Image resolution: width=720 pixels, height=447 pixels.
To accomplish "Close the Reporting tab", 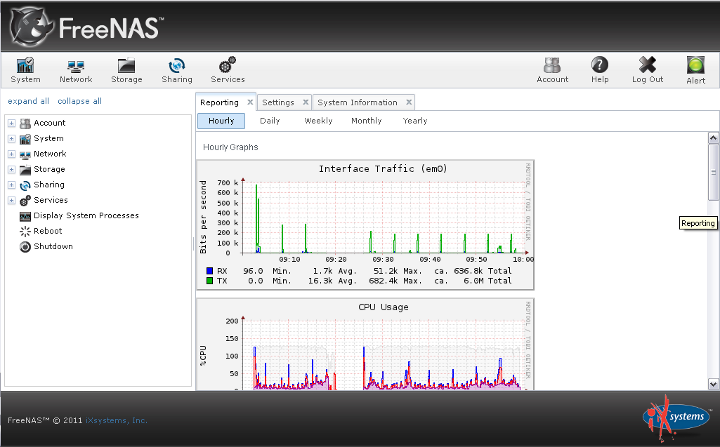I will tap(250, 102).
